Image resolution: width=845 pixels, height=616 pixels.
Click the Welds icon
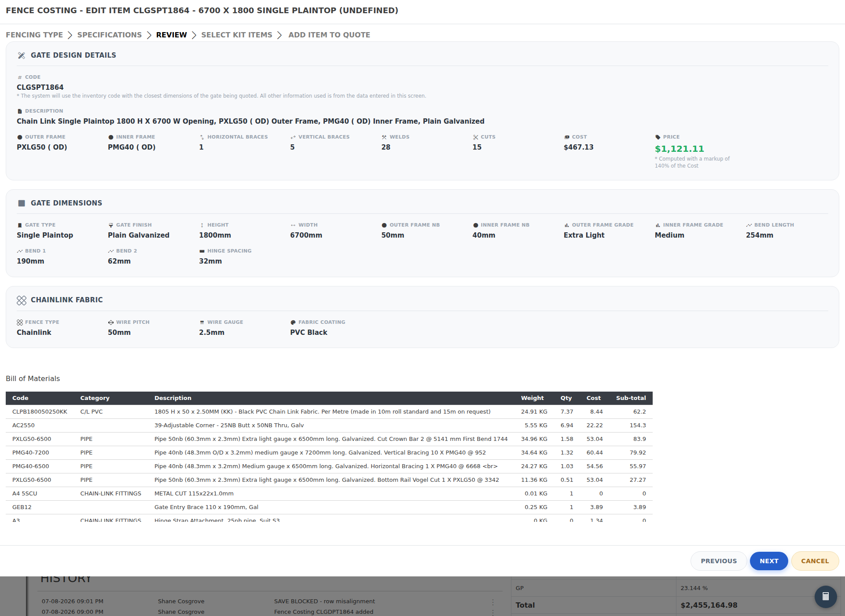384,137
